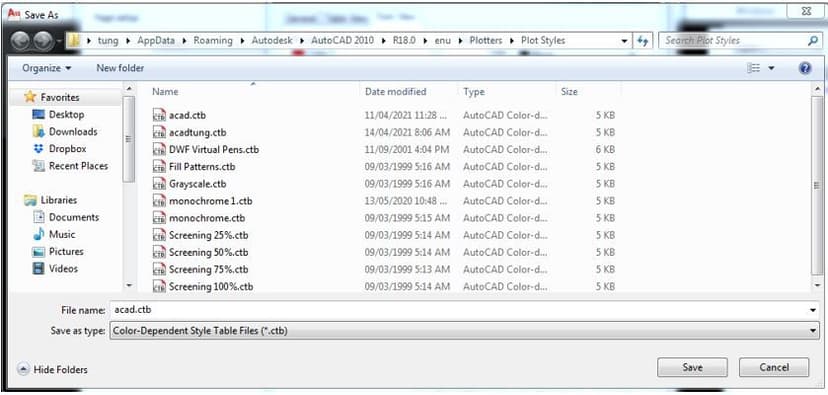Click the refresh icon beside address bar

coord(643,41)
